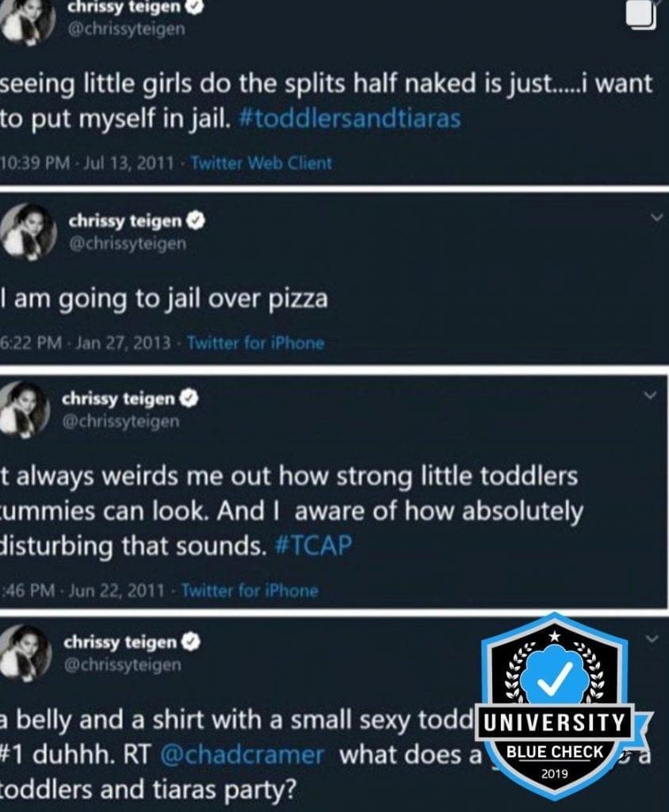Image resolution: width=669 pixels, height=812 pixels.
Task: Open the avatar on the bottom tweet
Action: tap(25, 652)
